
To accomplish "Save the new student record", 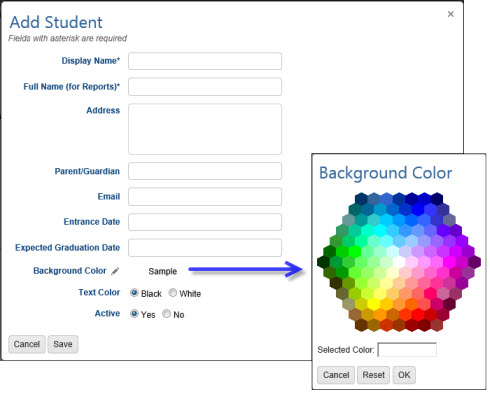I will (63, 344).
